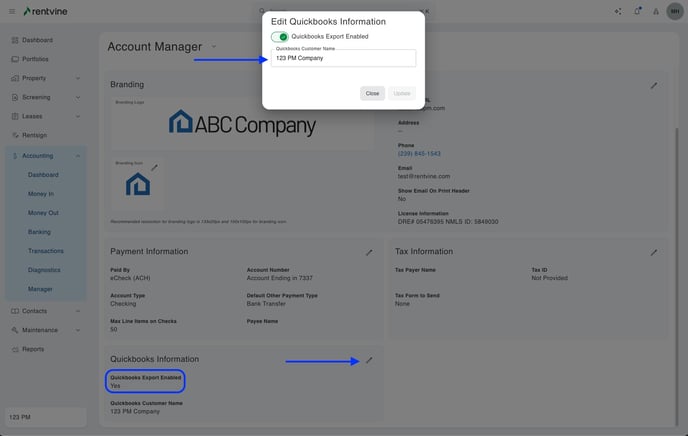Image resolution: width=688 pixels, height=436 pixels.
Task: Edit the Branding Icon using pencil
Action: pos(154,167)
